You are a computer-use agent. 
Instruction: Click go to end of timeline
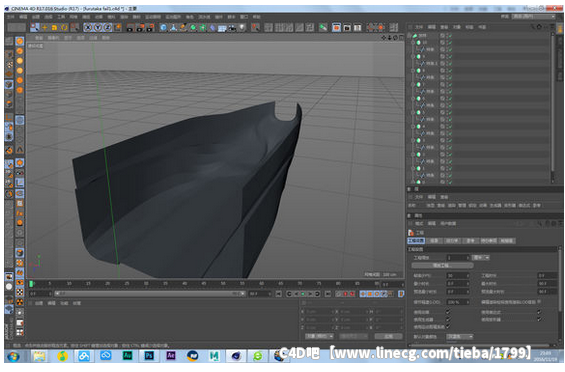point(328,294)
